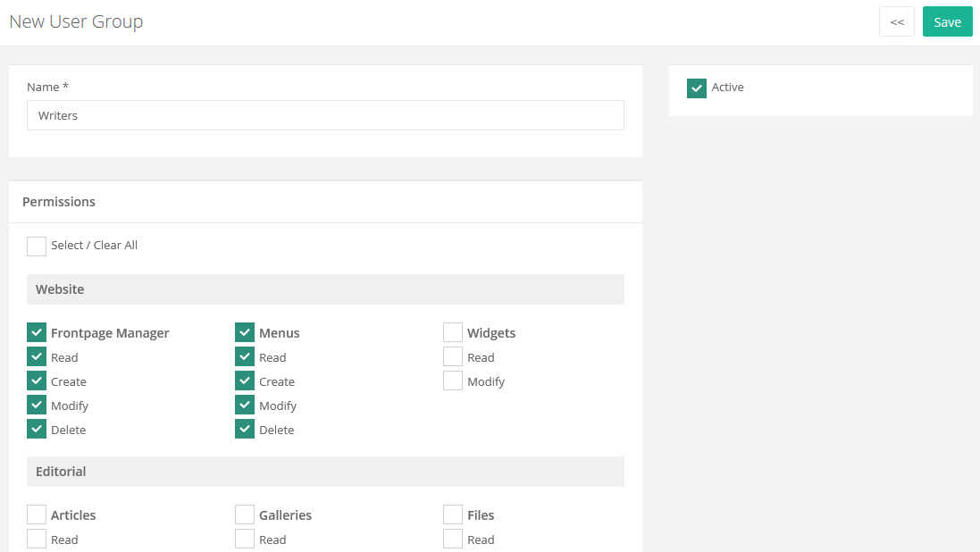Uncheck the Frontpage Manager permission

tap(36, 332)
